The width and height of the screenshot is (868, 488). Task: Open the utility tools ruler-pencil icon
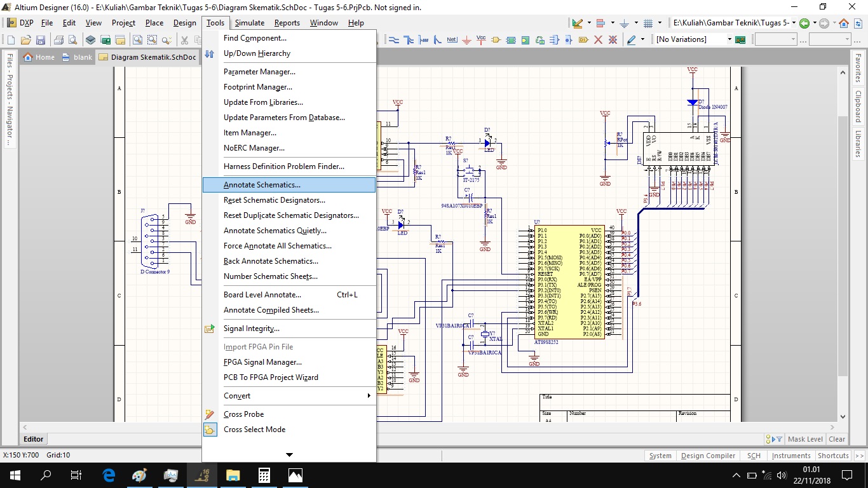click(x=577, y=24)
